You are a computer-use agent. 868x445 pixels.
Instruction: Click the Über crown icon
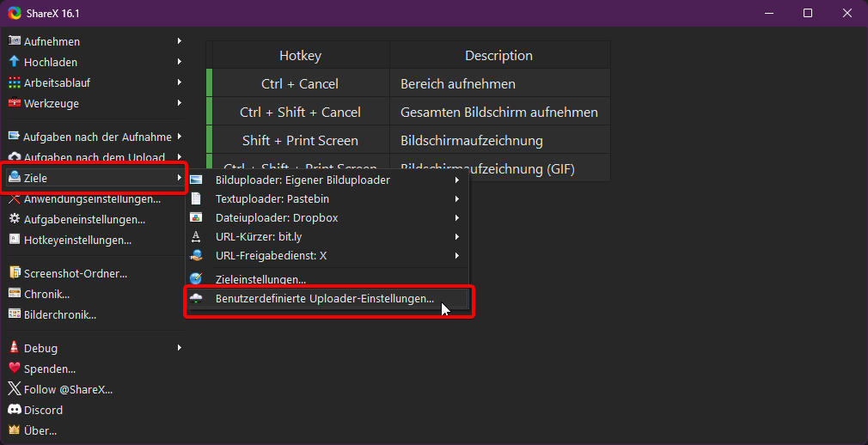click(14, 430)
